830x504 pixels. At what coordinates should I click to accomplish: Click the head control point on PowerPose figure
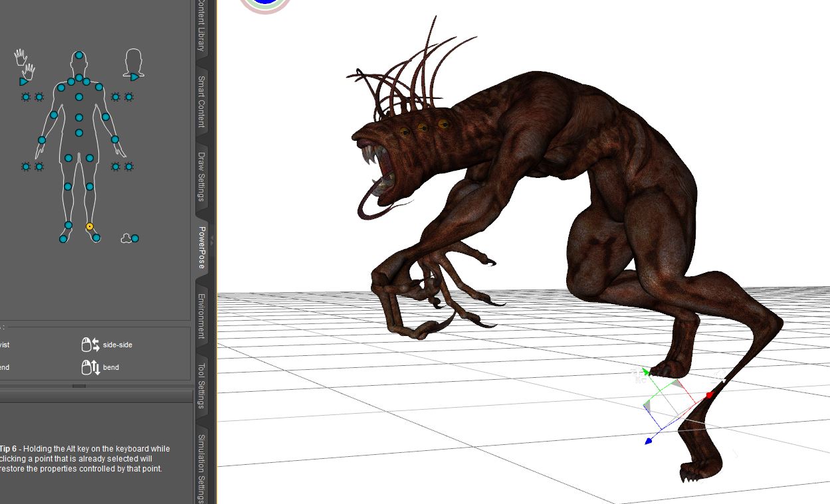[79, 56]
